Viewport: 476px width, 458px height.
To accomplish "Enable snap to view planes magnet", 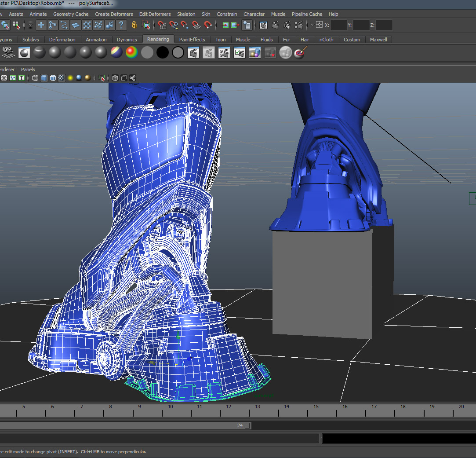I will [x=196, y=25].
